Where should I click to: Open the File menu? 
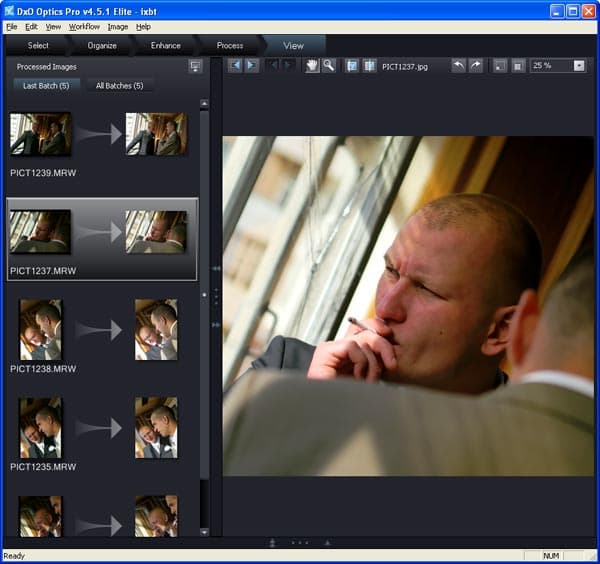tap(12, 27)
